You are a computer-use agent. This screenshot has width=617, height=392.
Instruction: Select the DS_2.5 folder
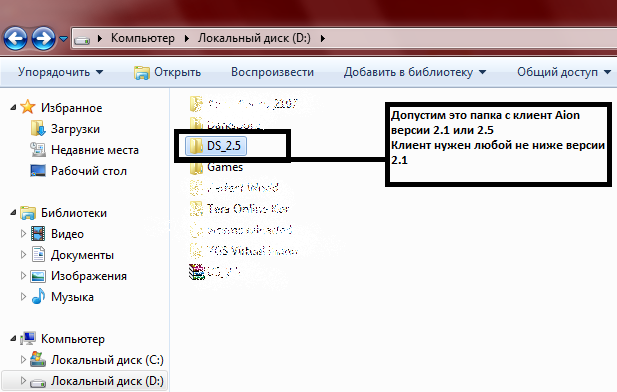(x=216, y=146)
